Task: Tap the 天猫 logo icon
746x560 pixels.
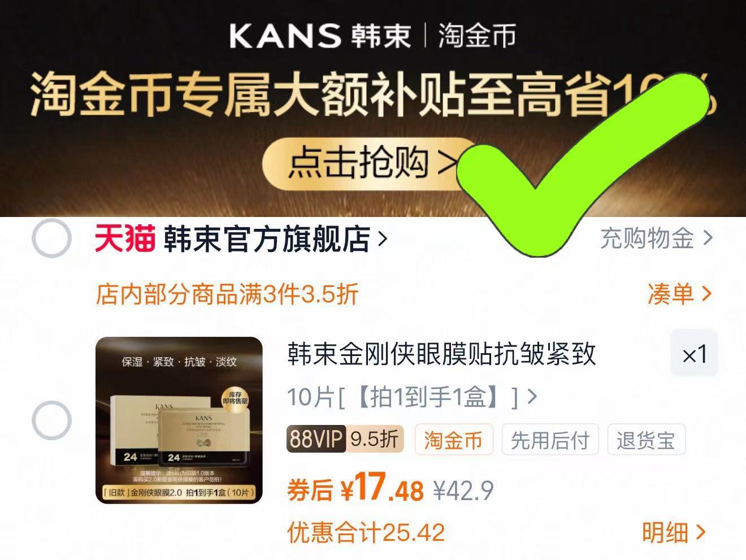Action: pyautogui.click(x=125, y=238)
